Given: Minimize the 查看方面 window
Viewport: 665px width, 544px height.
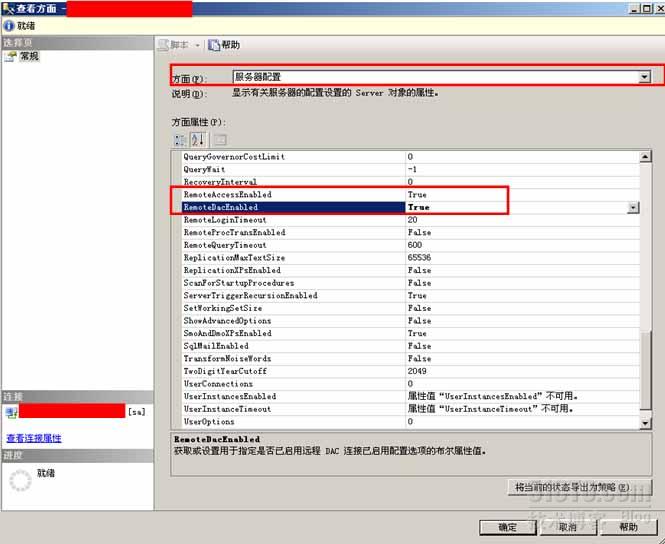Looking at the screenshot, I should point(634,8).
